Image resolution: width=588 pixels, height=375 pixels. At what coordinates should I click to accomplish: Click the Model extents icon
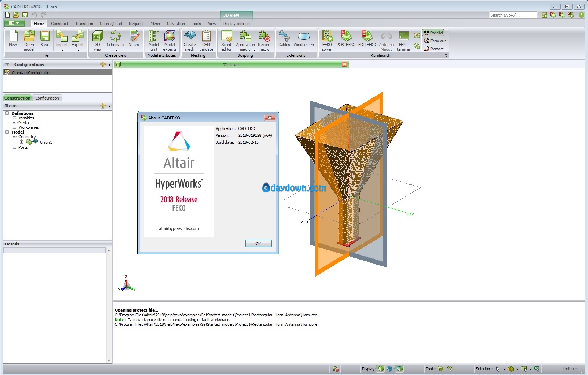[170, 41]
